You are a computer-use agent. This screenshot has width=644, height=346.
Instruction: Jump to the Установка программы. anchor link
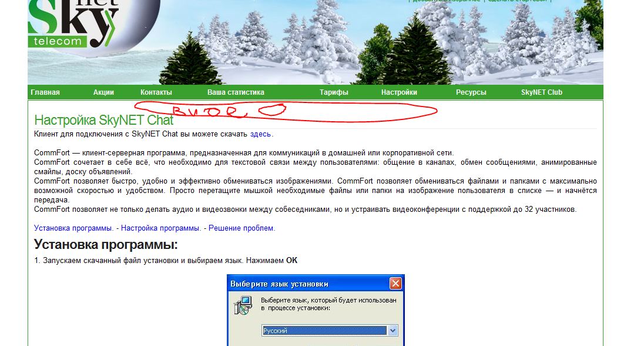tap(73, 228)
